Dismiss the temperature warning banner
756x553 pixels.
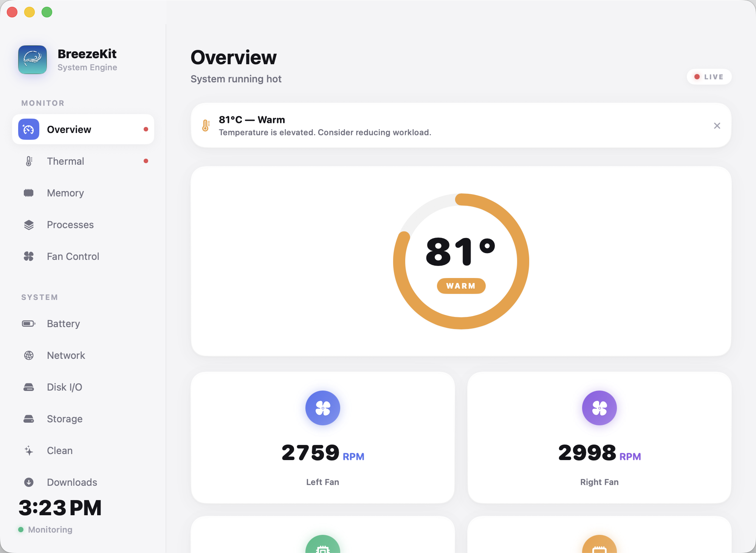tap(717, 125)
